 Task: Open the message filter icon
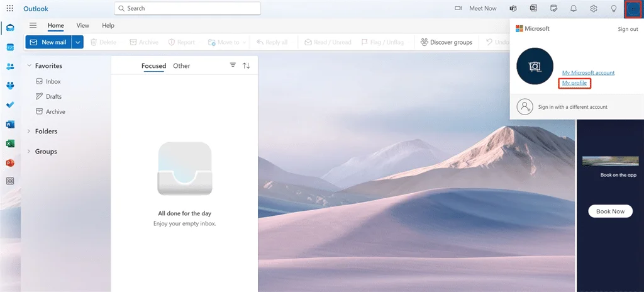coord(233,65)
